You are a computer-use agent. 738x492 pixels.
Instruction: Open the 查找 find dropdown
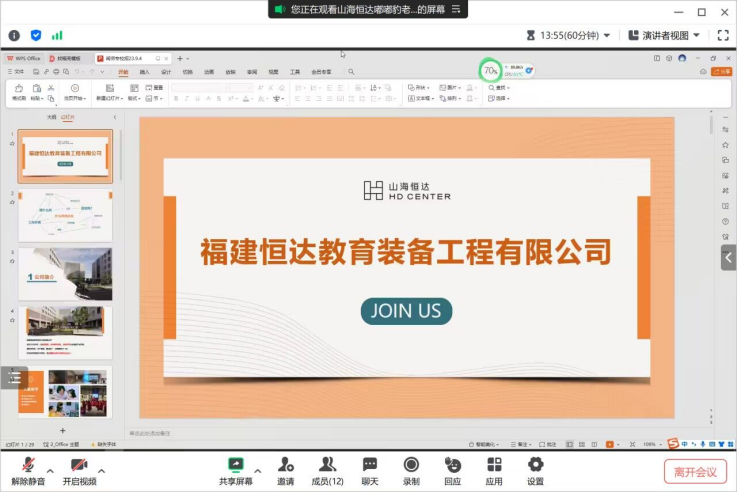click(x=499, y=88)
